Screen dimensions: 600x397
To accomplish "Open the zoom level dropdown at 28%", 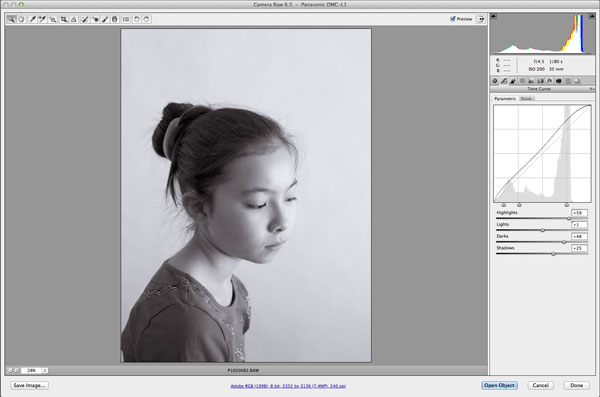I will (45, 370).
